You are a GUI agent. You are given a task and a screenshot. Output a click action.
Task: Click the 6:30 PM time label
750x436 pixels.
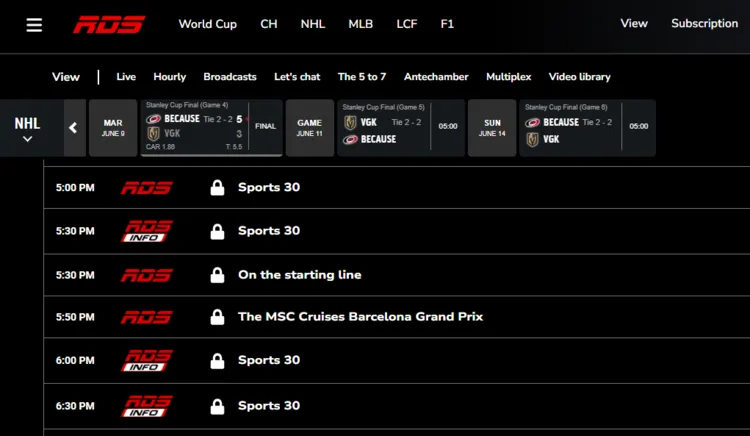tap(75, 406)
